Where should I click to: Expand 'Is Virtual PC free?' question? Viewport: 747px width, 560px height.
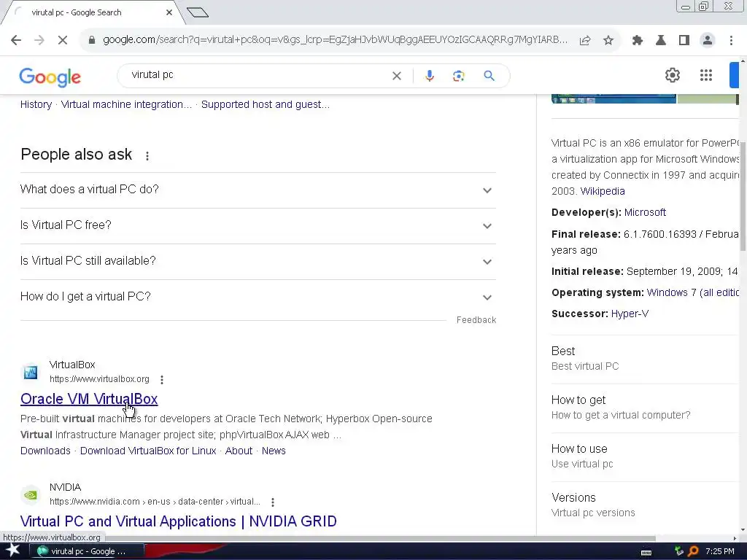(258, 226)
